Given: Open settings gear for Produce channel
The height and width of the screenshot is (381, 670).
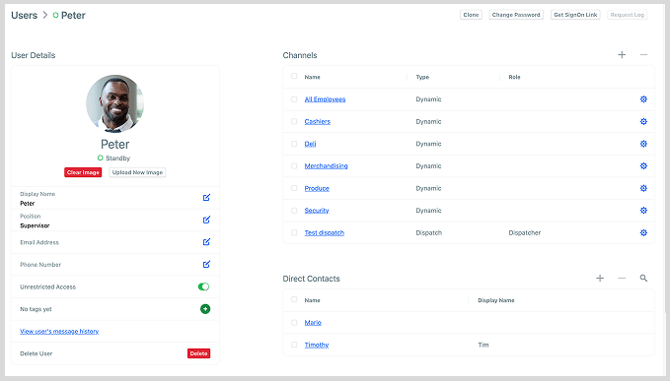Looking at the screenshot, I should (644, 188).
